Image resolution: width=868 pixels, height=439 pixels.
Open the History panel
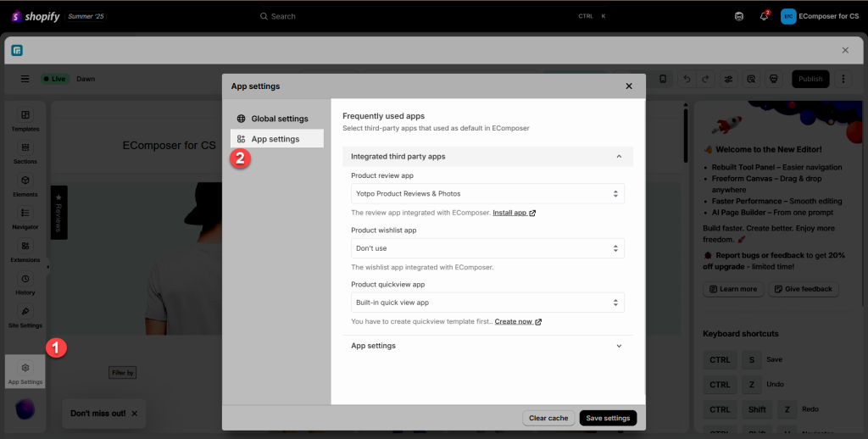tap(25, 283)
